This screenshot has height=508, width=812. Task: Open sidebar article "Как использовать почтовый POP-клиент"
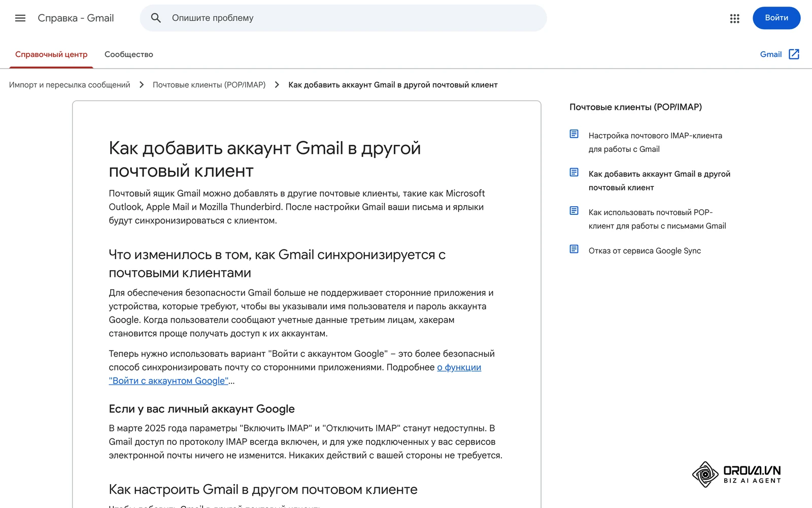pyautogui.click(x=657, y=219)
